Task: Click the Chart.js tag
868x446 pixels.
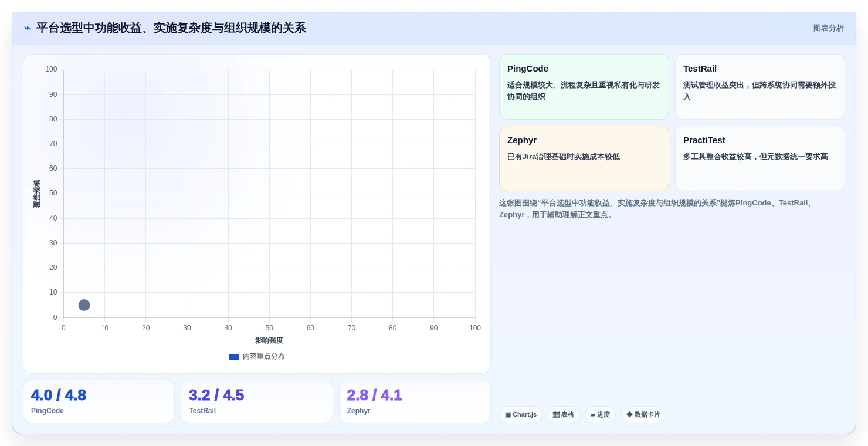Action: [x=521, y=414]
